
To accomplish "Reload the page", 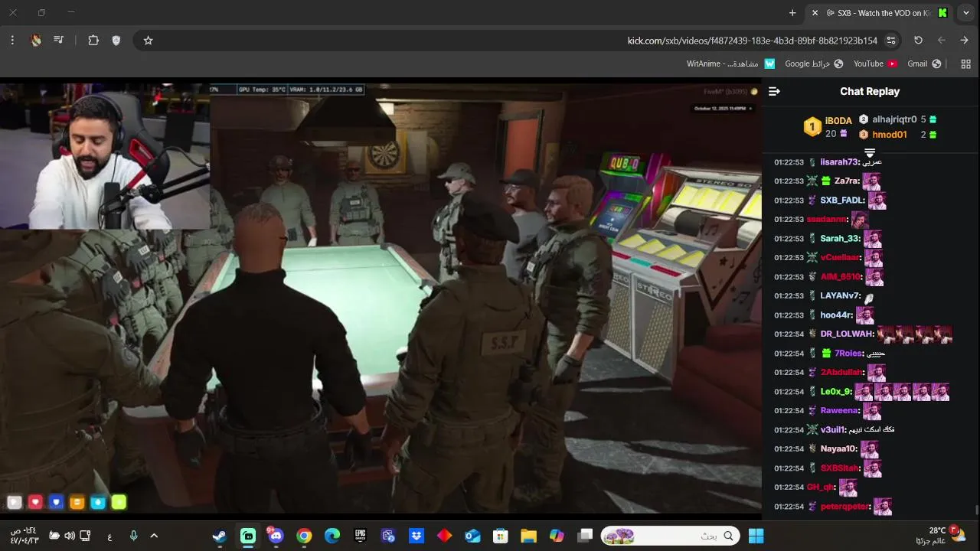I will 918,41.
